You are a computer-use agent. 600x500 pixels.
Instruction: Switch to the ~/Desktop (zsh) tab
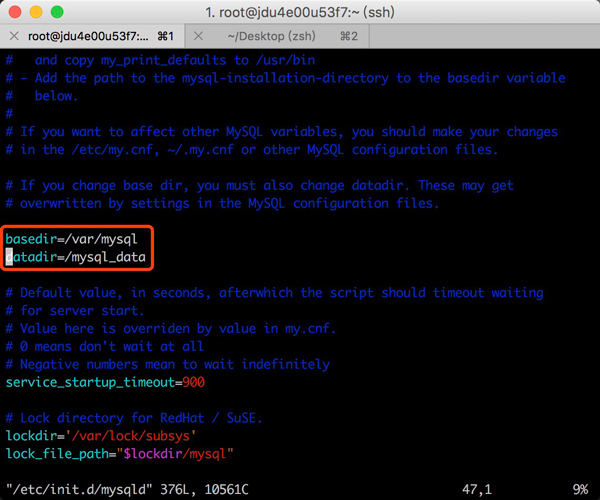277,36
